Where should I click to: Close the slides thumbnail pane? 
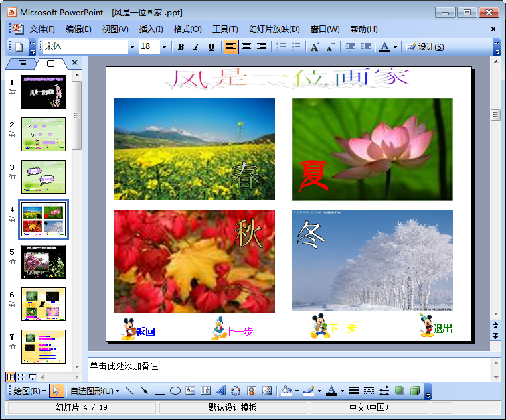[74, 62]
